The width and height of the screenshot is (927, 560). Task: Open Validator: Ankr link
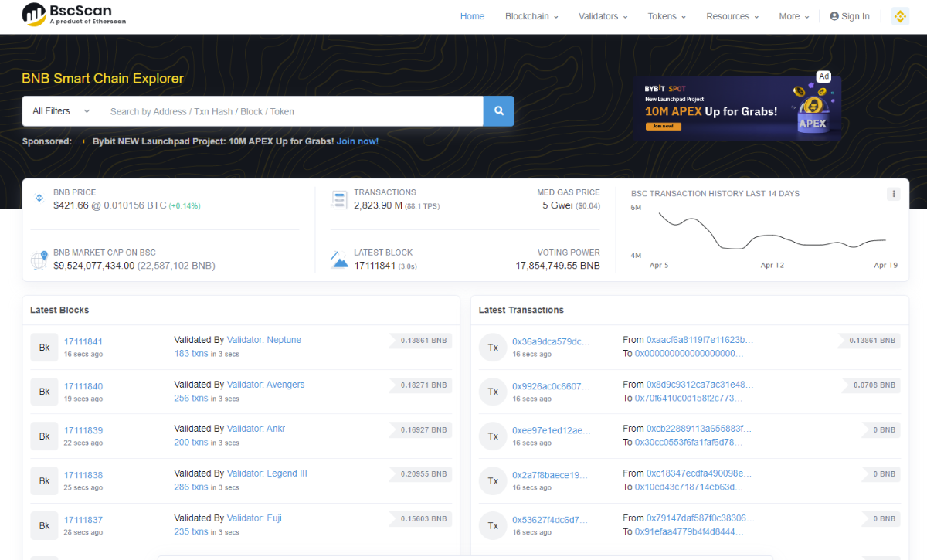[x=256, y=429]
